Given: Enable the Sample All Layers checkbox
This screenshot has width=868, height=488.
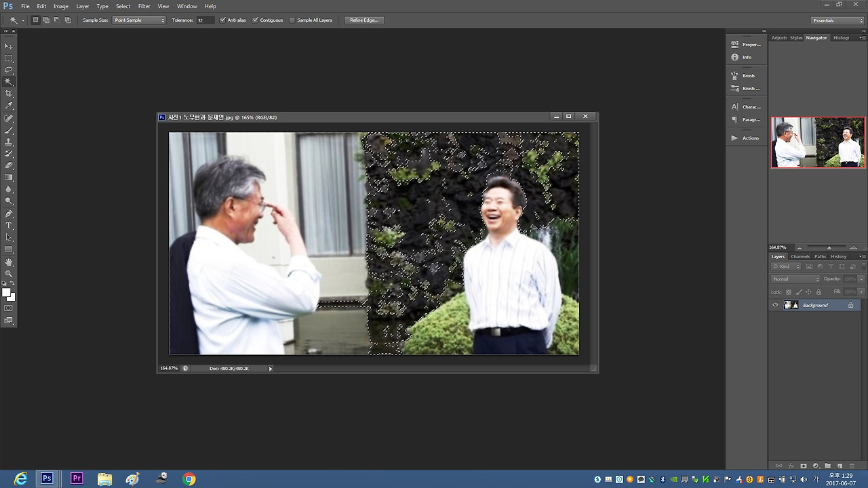Looking at the screenshot, I should pos(292,20).
